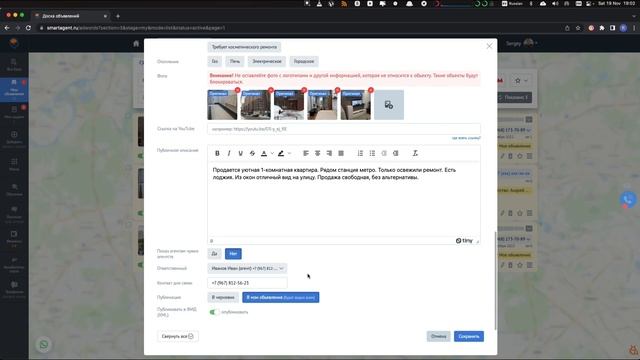Set publication to 'В мои объявления'

[x=281, y=298]
